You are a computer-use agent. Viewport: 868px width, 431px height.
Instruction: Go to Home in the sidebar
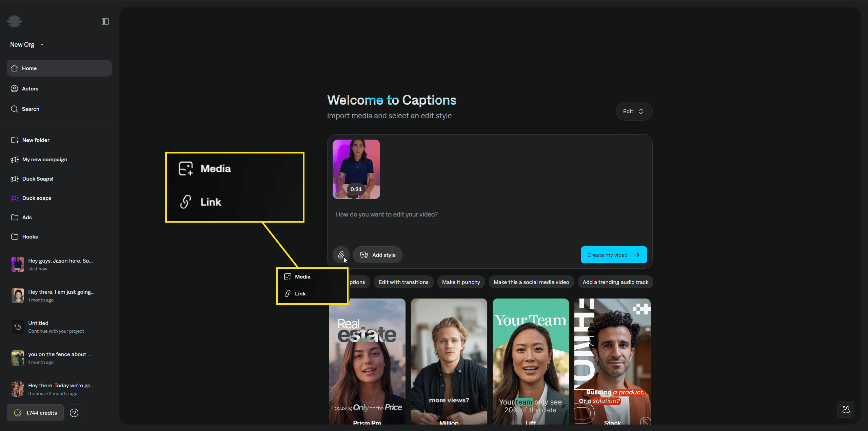tap(59, 68)
